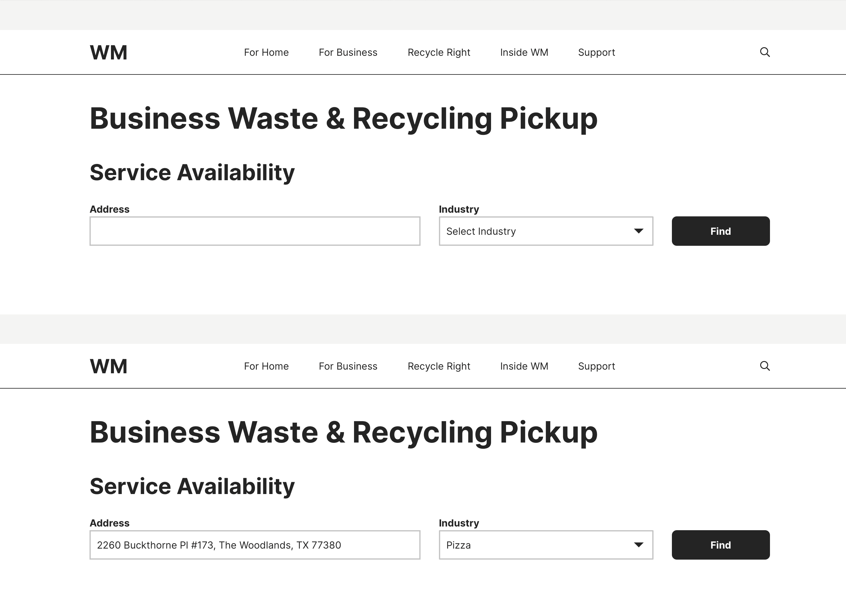Click the arrow on Select Industry dropdown
846x616 pixels.
(x=638, y=231)
